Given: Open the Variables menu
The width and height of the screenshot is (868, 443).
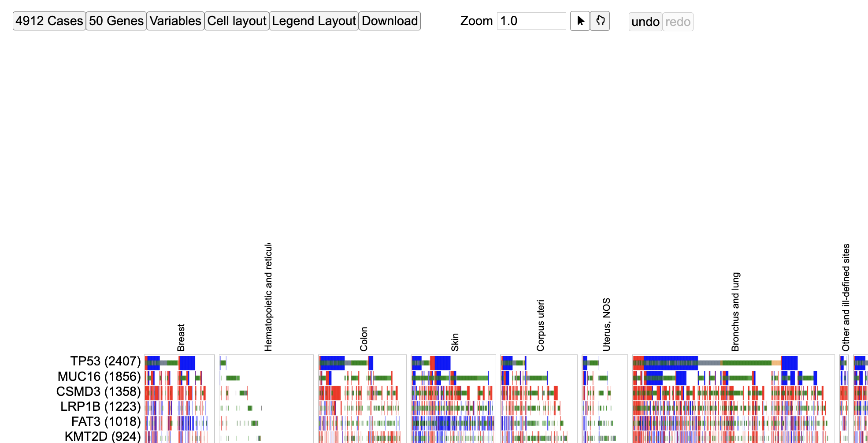Looking at the screenshot, I should (175, 20).
